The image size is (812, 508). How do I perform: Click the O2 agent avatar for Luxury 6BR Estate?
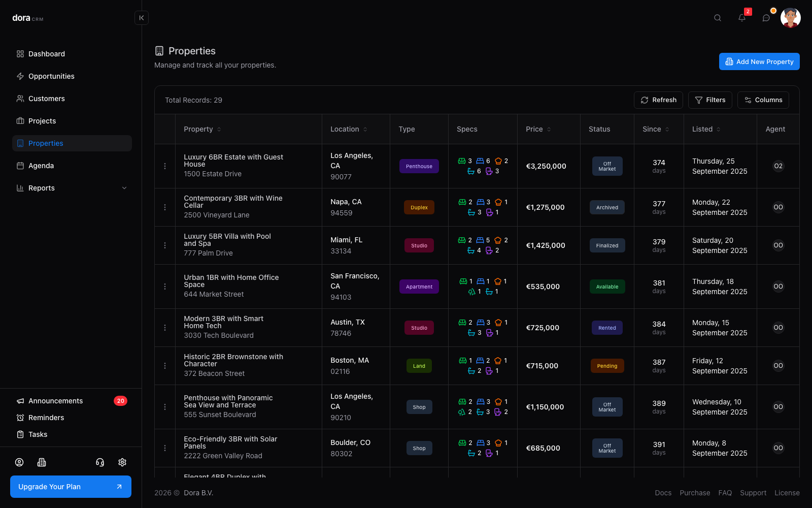click(778, 166)
